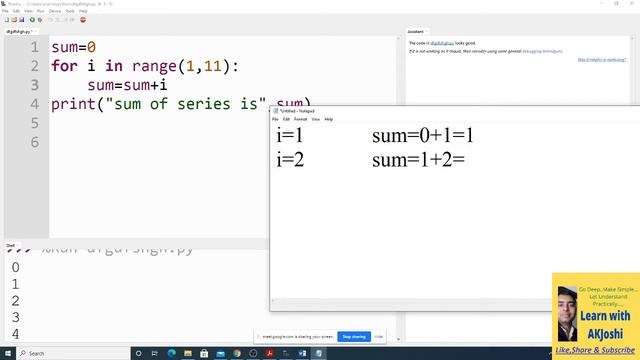Click the red Stop/Restart backend icon
Viewport: 640px width, 360px height.
coord(83,20)
